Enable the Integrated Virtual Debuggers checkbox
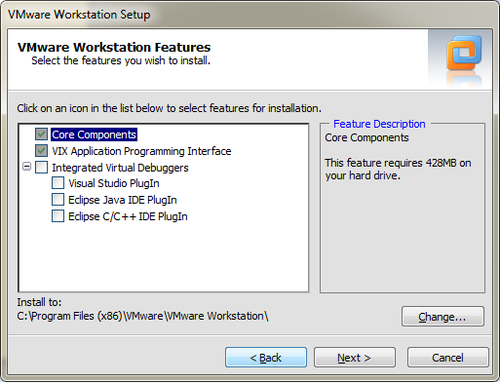The image size is (500, 383). [41, 167]
